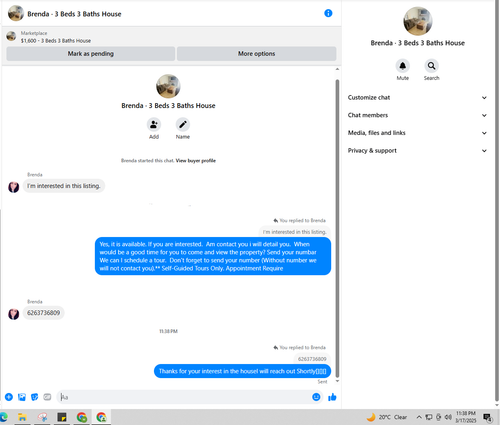Open the emoji picker icon
The width and height of the screenshot is (500, 425).
pos(316,397)
